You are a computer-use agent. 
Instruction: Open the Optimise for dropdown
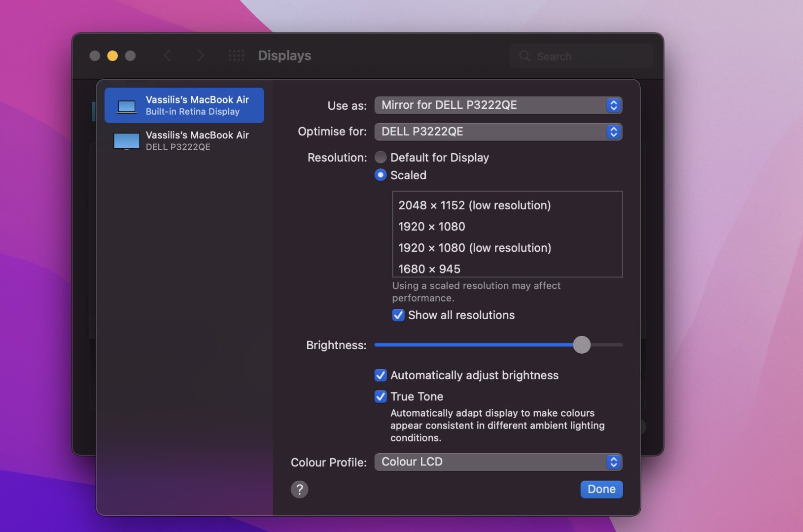pyautogui.click(x=498, y=132)
